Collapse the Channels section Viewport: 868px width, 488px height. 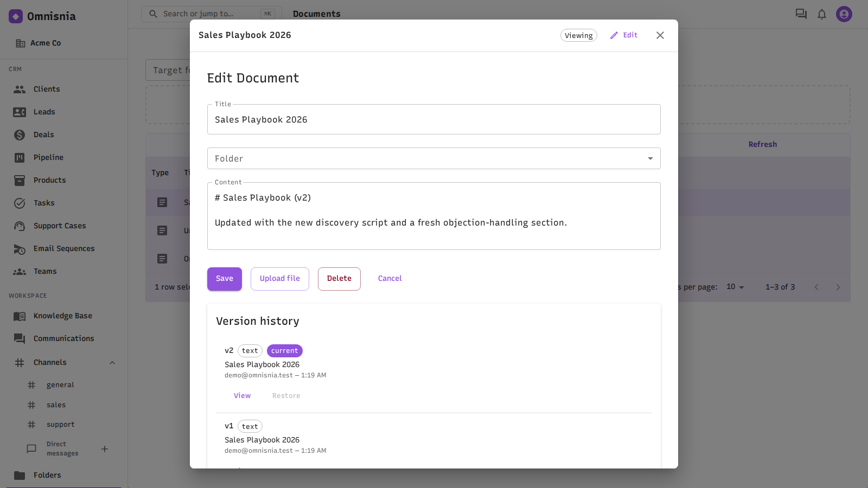(112, 363)
